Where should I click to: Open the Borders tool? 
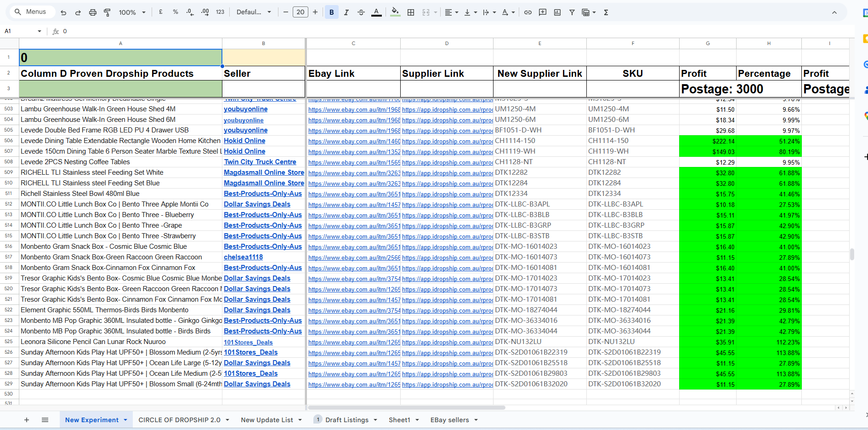click(411, 12)
